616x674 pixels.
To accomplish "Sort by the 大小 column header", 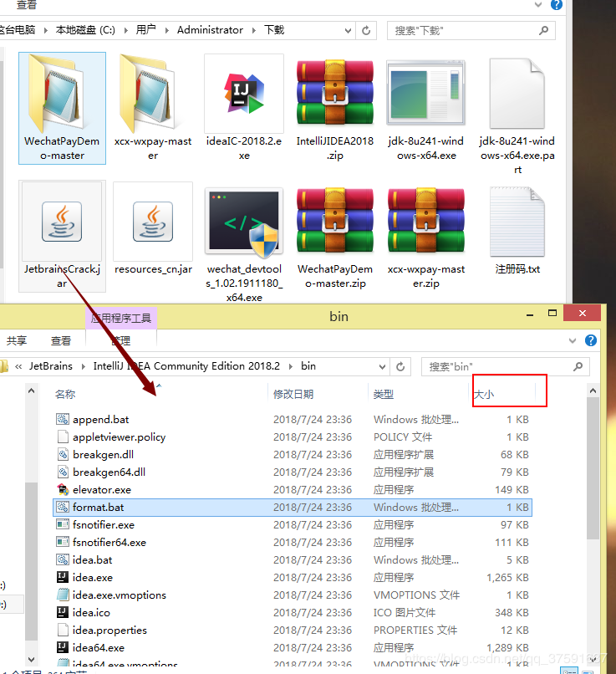I will coord(484,394).
